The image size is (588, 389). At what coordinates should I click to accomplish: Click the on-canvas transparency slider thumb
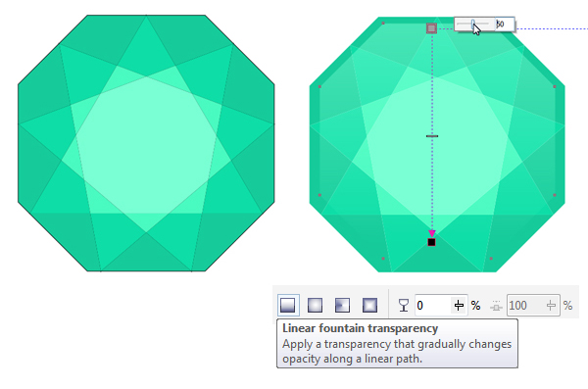click(x=473, y=24)
